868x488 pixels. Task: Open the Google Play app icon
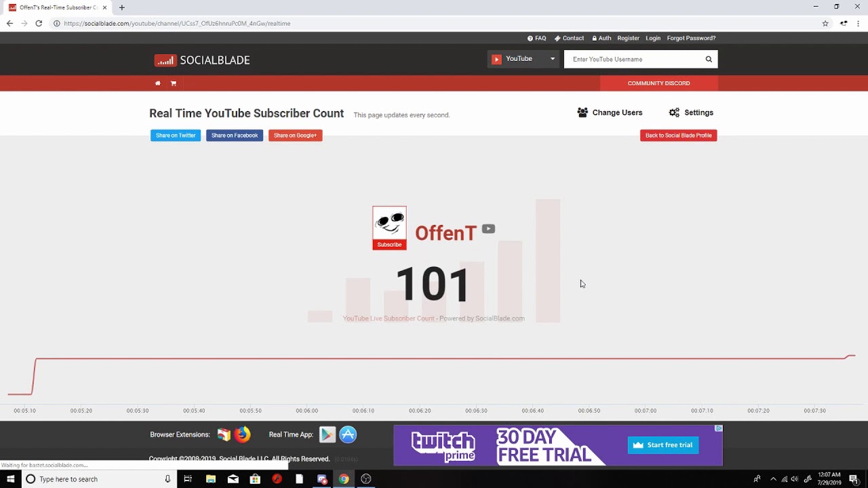pos(328,434)
